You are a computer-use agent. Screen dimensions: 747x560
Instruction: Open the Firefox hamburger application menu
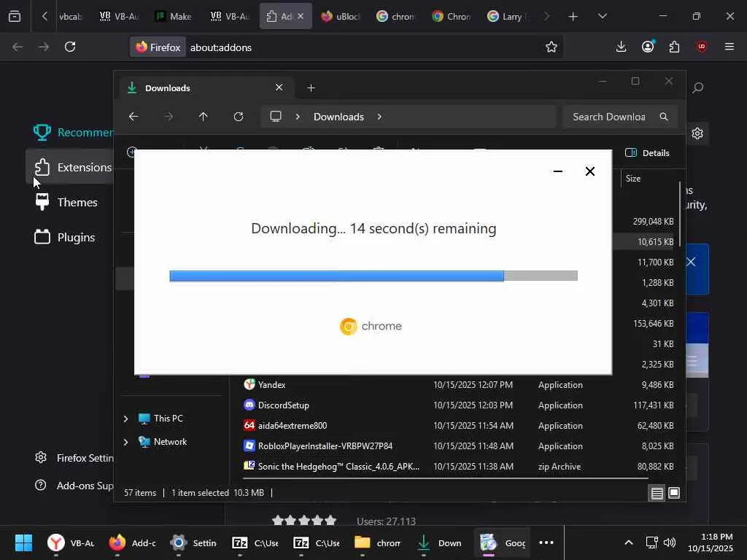[x=729, y=47]
